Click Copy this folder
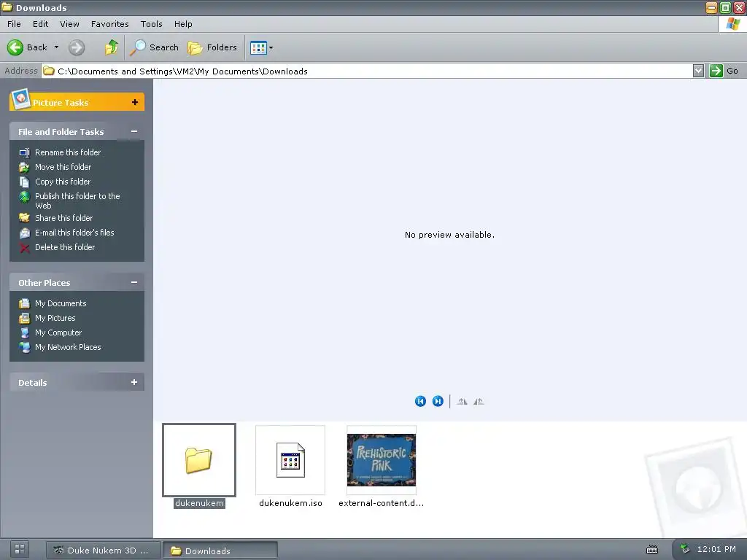 point(63,182)
